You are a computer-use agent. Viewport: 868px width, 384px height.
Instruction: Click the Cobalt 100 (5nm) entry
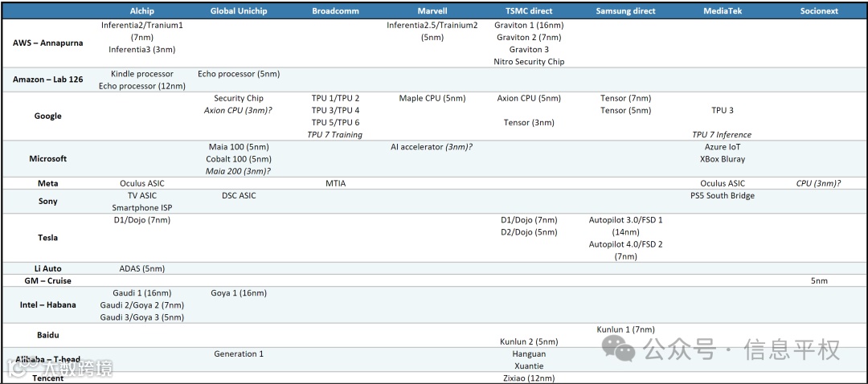pos(239,159)
